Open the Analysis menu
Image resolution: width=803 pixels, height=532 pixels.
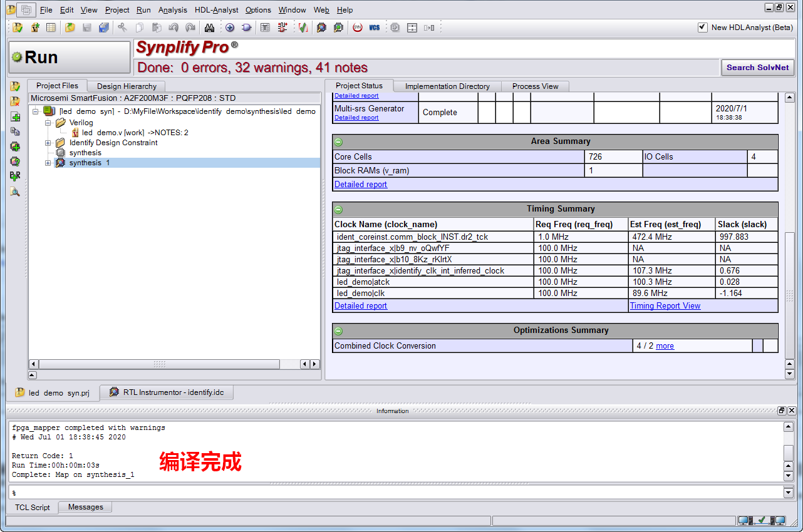(173, 10)
